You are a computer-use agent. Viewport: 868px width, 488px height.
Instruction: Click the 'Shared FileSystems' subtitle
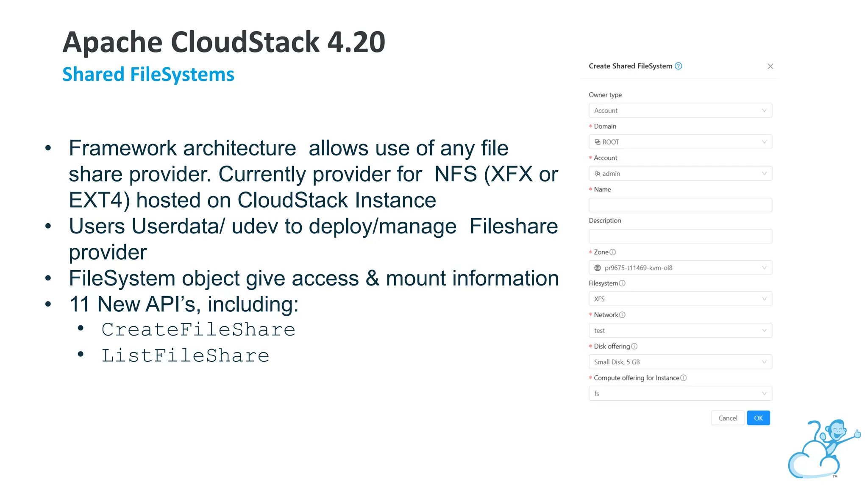[x=148, y=75]
